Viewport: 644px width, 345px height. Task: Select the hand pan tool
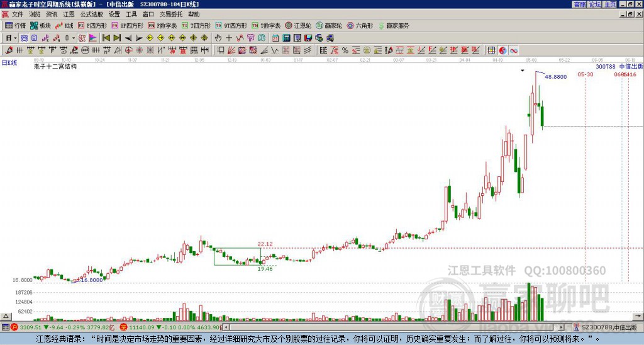pyautogui.click(x=218, y=38)
